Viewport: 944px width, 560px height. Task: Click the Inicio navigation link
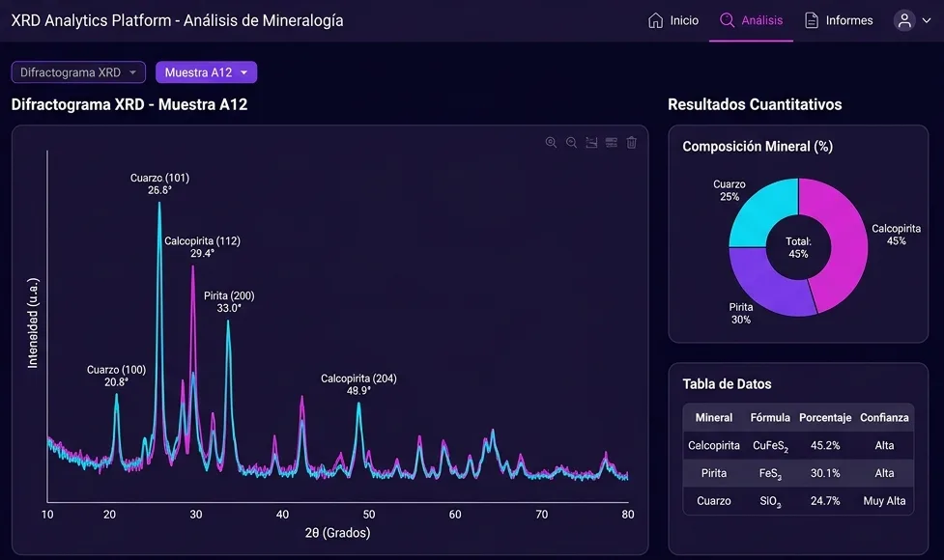673,20
